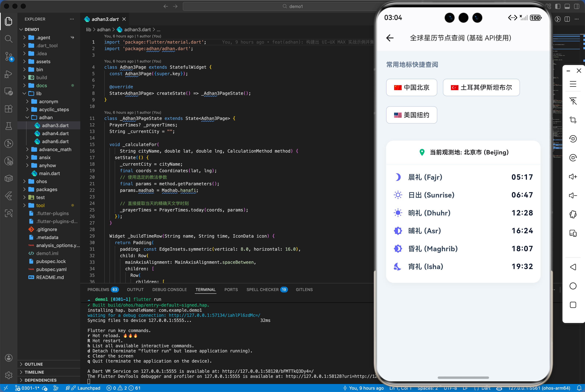Viewport: 585px width, 392px height.
Task: Toggle the bottom panel layout icon
Action: click(x=567, y=6)
